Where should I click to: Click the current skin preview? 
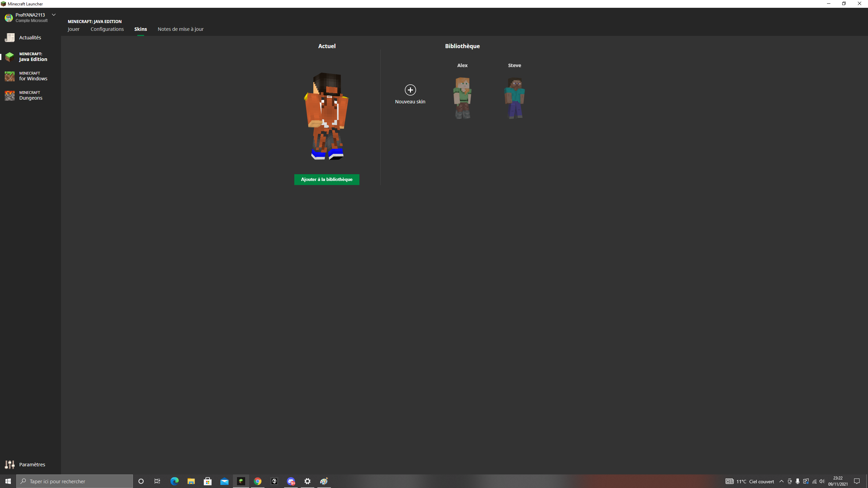(x=327, y=116)
